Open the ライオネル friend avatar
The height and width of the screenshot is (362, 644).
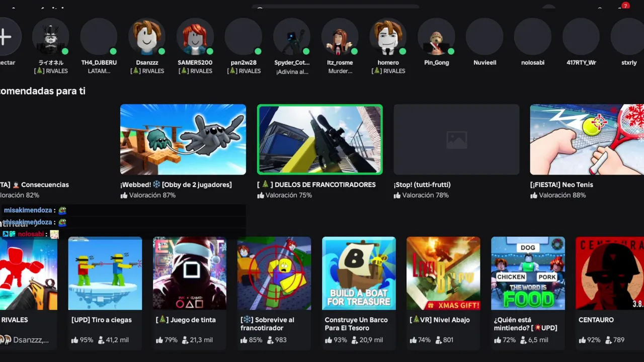pyautogui.click(x=51, y=37)
